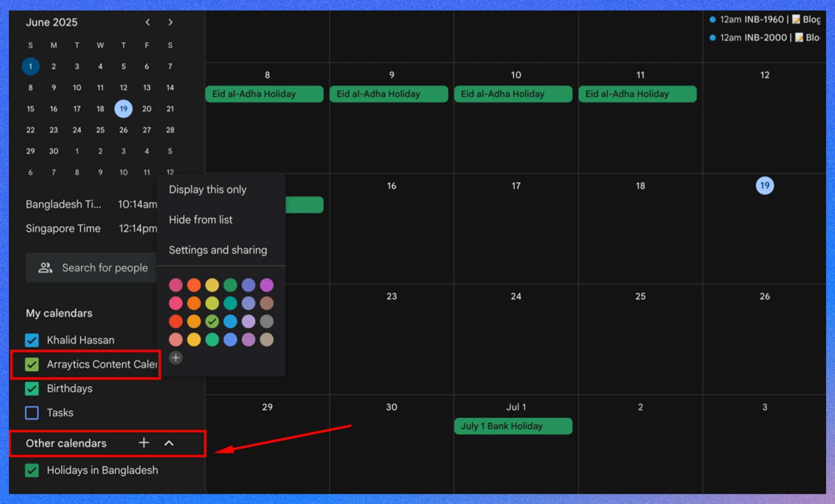Click the June 2025 mini calendar title
The width and height of the screenshot is (835, 504).
(52, 22)
